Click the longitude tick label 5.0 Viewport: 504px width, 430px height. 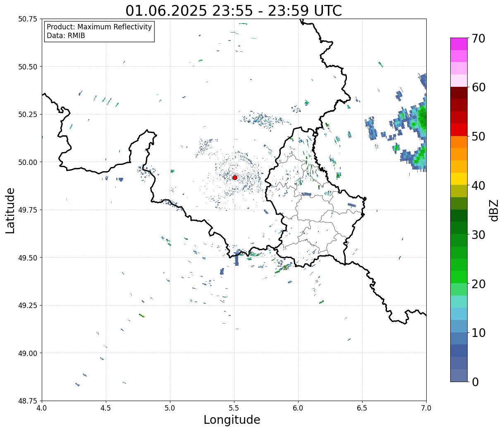tap(170, 408)
